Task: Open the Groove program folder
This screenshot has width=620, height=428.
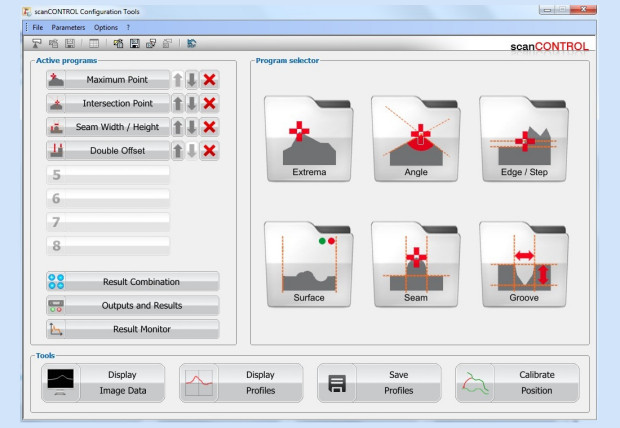Action: (x=524, y=264)
